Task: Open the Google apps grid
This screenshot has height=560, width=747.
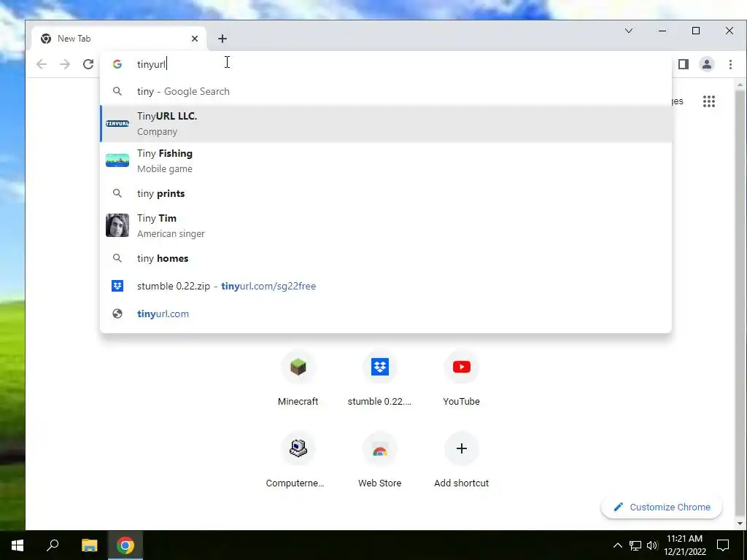Action: pos(709,101)
